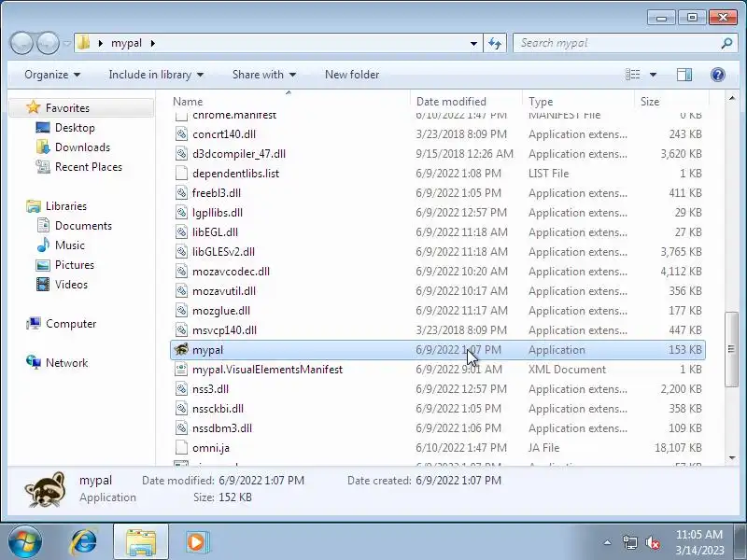This screenshot has height=560, width=747.
Task: Open the Share with menu
Action: click(x=264, y=75)
